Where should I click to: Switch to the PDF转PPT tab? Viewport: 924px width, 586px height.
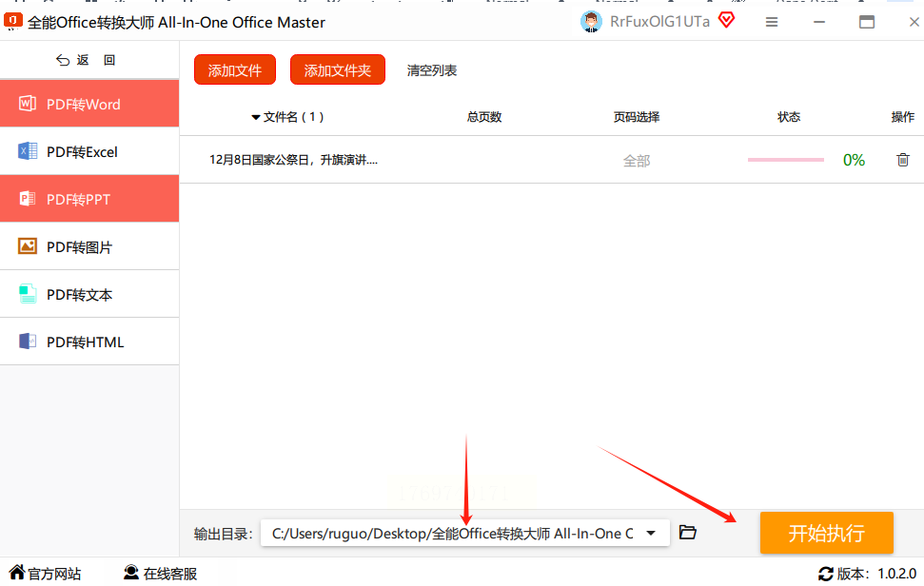coord(89,199)
